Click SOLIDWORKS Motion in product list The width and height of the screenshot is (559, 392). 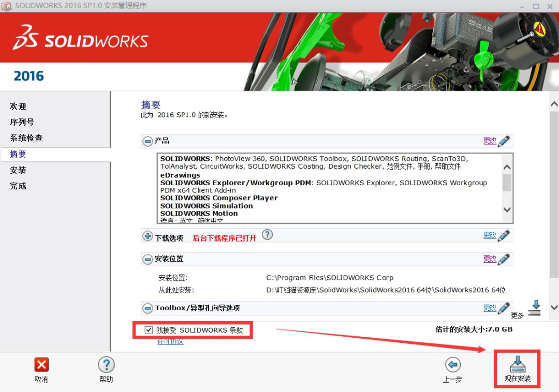coord(199,214)
